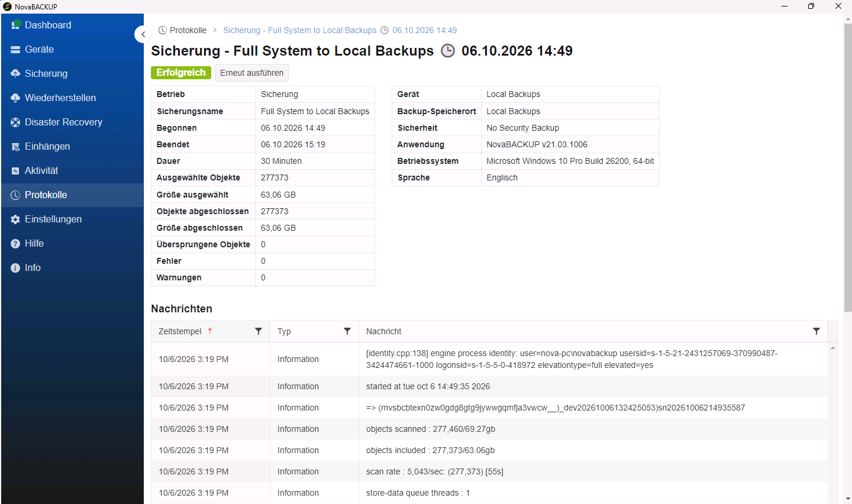Screen dimensions: 852x504
Task: Select the 'scan rate : 5,043/sec' message
Action: point(435,471)
